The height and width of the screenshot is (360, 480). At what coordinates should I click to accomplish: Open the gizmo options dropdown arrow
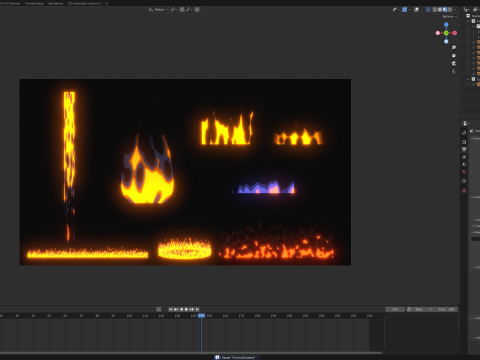tap(410, 10)
